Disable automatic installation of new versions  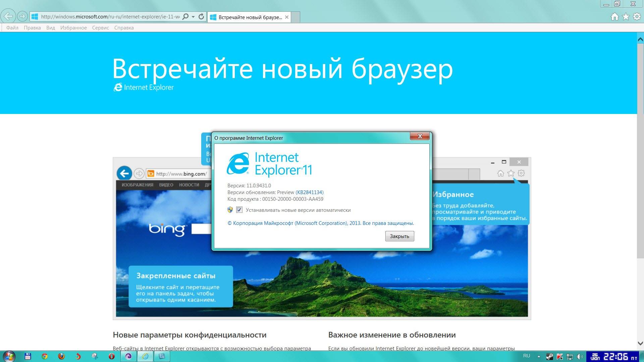coord(239,210)
